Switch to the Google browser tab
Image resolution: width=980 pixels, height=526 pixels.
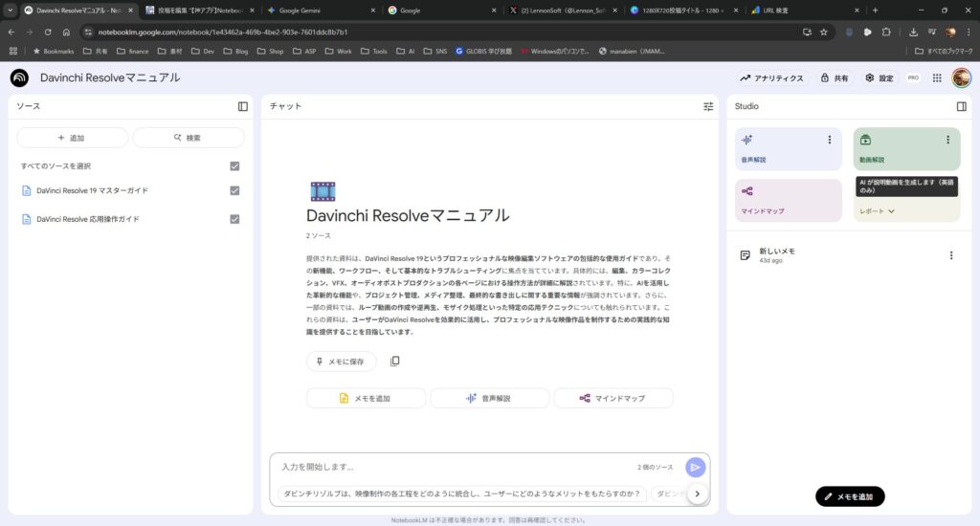tap(440, 10)
